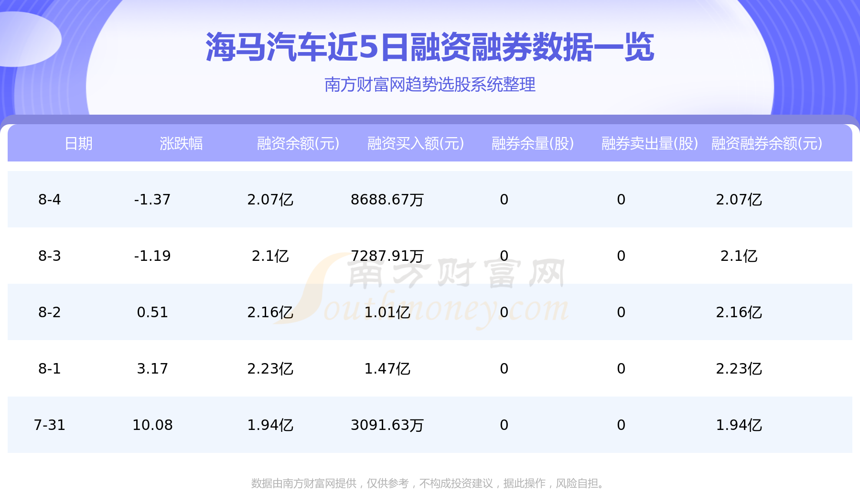
Task: Select the 融资买入额(元) column header
Action: tap(416, 143)
